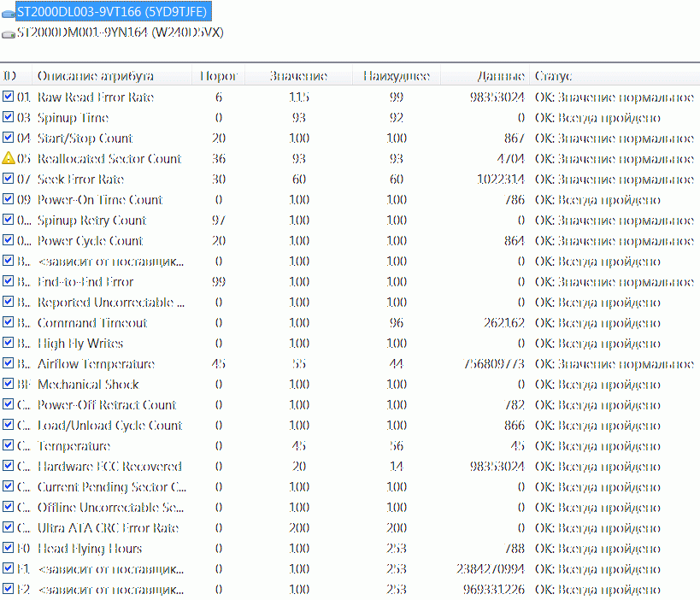The image size is (700, 600).
Task: Click Load/Unload Cycle Count data 866
Action: click(x=515, y=426)
